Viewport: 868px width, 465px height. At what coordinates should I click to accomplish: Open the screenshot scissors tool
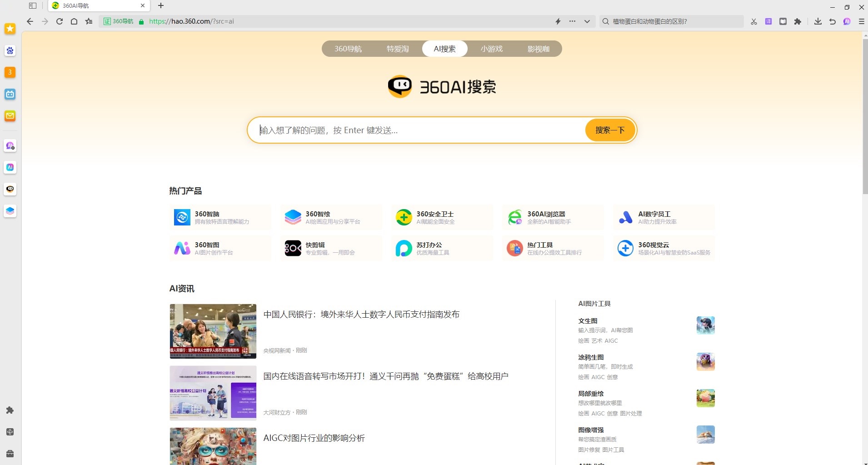point(753,21)
